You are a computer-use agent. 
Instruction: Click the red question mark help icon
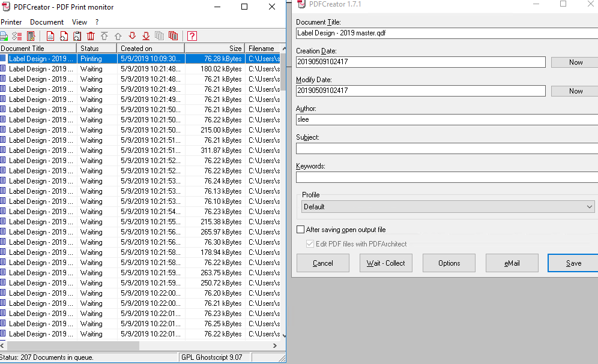pyautogui.click(x=192, y=36)
